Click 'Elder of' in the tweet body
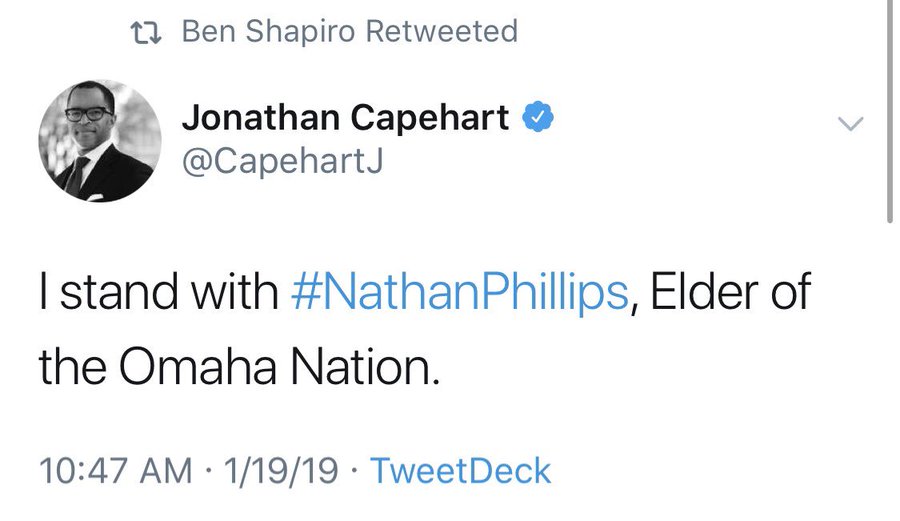Screen dimensions: 900x521 coord(730,291)
